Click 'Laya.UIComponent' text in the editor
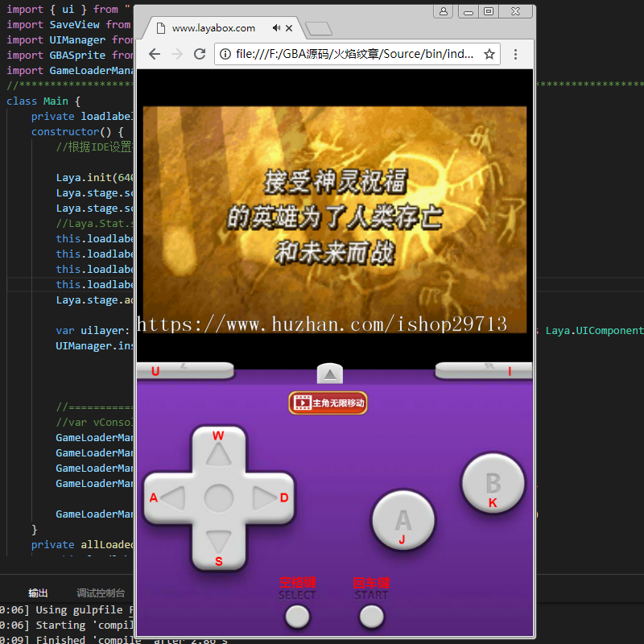Viewport: 644px width, 644px height. pyautogui.click(x=594, y=331)
